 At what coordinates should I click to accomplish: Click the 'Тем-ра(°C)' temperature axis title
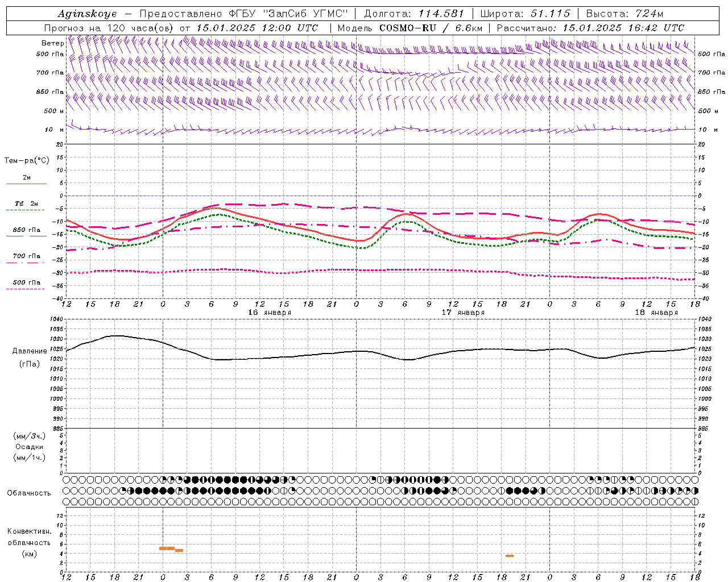27,160
